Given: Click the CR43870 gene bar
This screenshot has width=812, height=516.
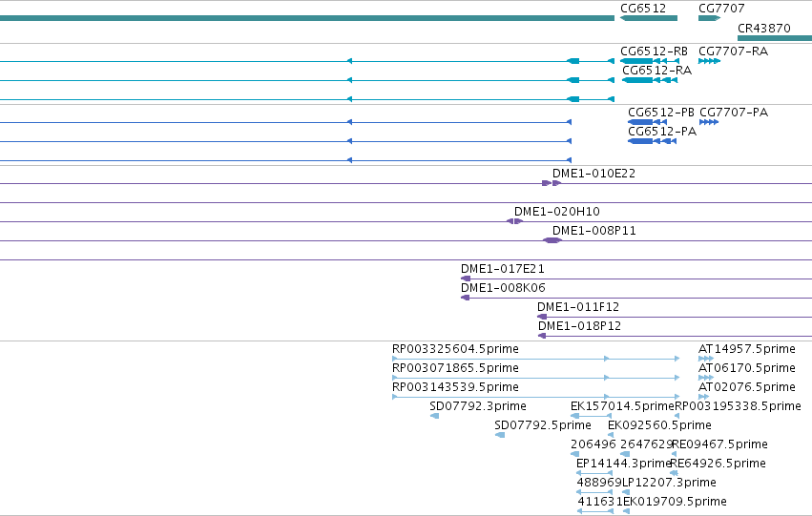Looking at the screenshot, I should pos(775,38).
